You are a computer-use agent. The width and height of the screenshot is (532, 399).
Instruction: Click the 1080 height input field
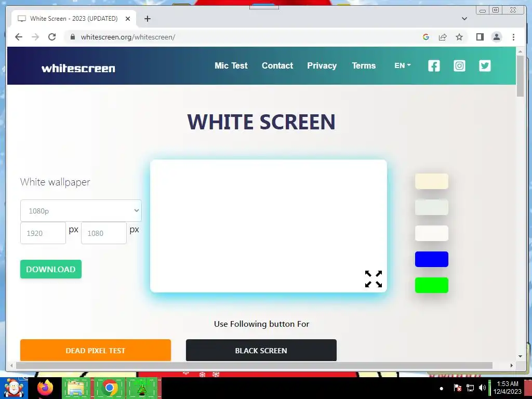[x=104, y=233]
